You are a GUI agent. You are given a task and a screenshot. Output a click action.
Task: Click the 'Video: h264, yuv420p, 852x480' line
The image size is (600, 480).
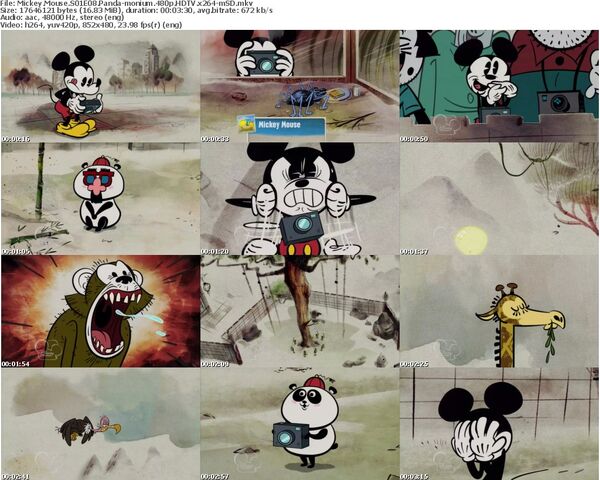(91, 25)
